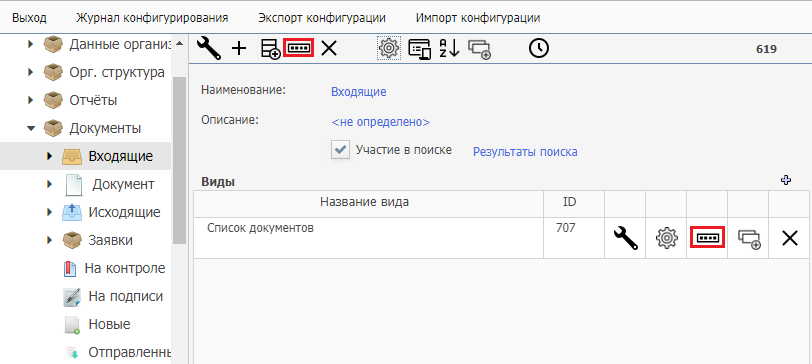Open Экспорт конфигурации menu

click(x=322, y=18)
